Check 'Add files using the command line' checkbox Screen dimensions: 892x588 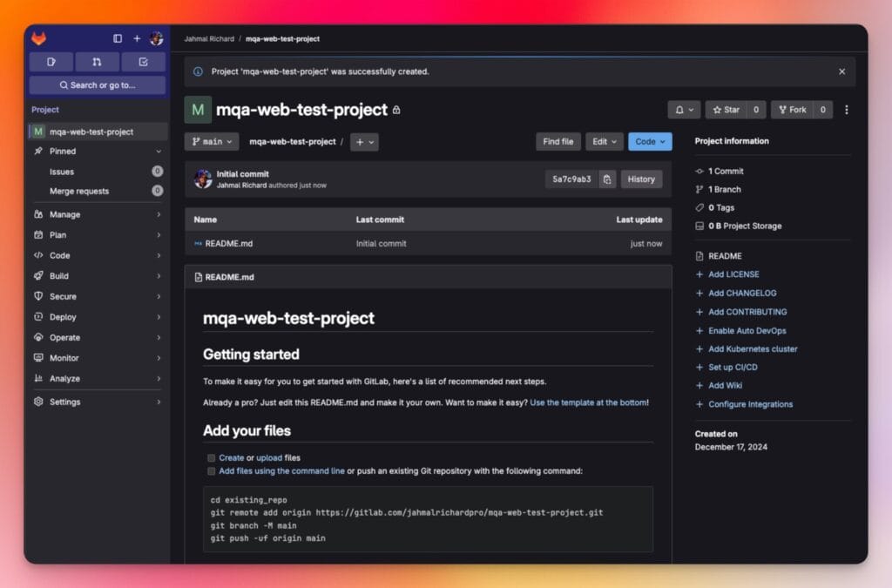coord(211,471)
